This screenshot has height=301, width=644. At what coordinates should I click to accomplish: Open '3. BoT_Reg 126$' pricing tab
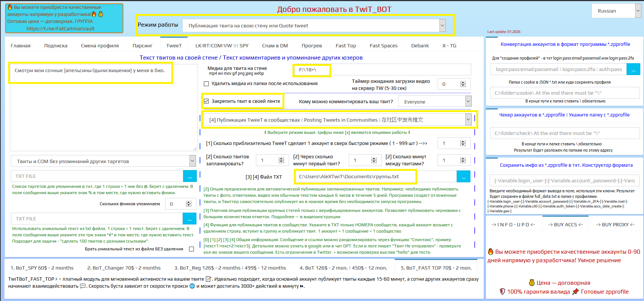230,268
